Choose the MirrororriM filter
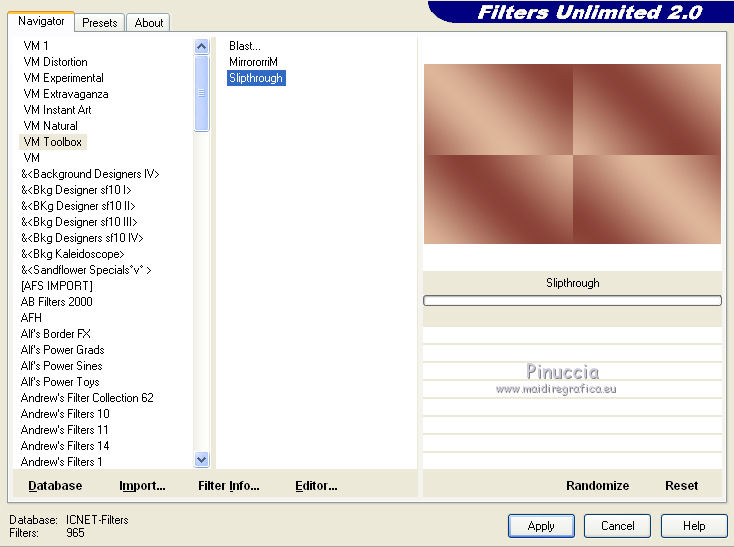The image size is (734, 547). tap(253, 62)
